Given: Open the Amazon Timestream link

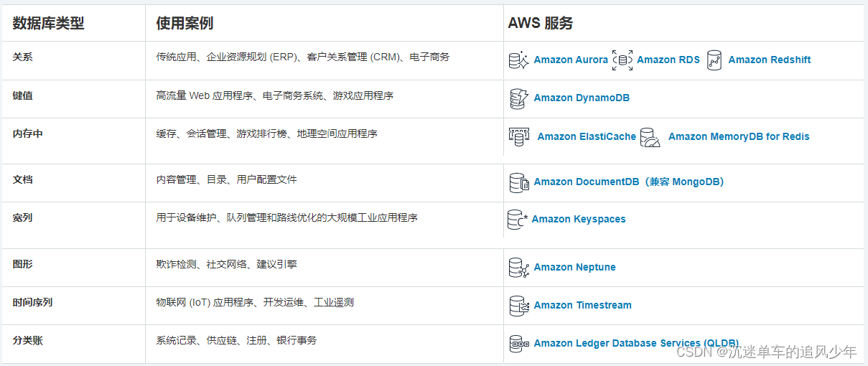Looking at the screenshot, I should [582, 306].
